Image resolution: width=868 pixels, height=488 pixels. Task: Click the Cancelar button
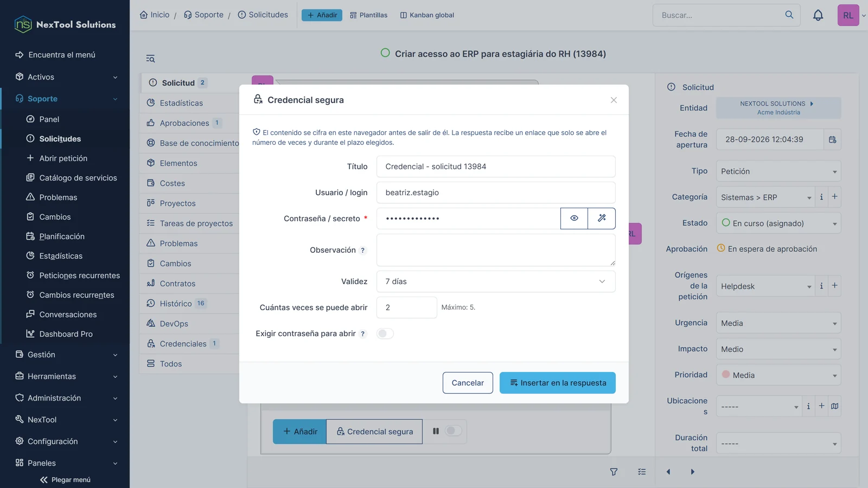coord(468,383)
